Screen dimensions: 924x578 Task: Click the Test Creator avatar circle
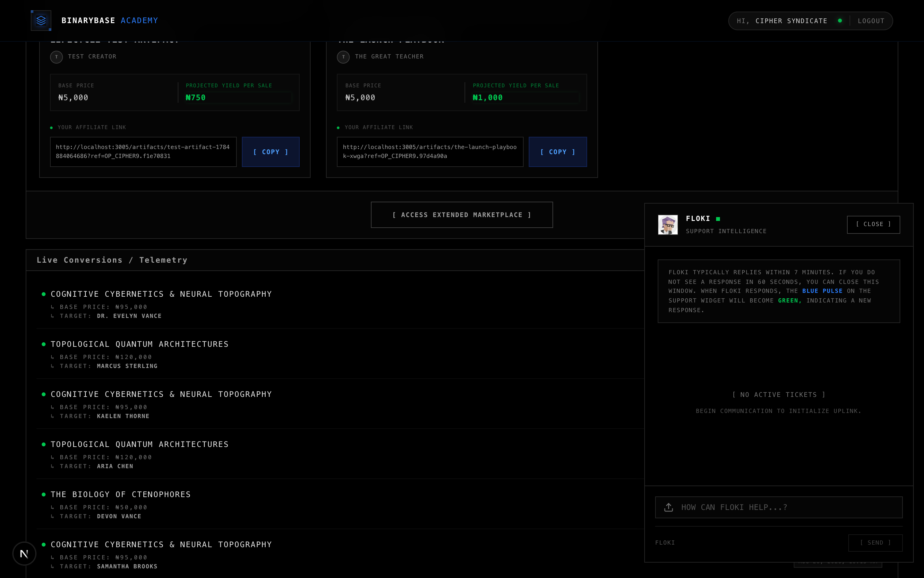56,57
